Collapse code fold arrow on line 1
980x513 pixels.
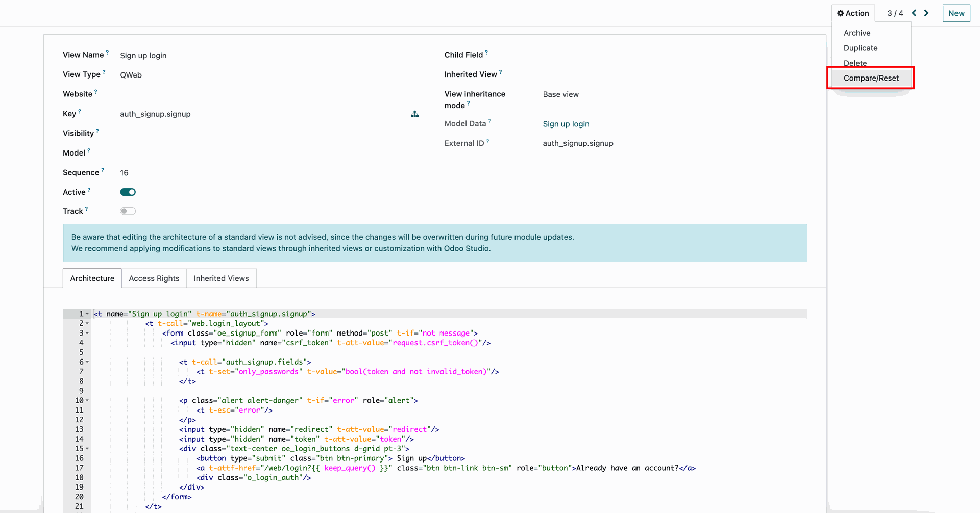click(x=87, y=314)
